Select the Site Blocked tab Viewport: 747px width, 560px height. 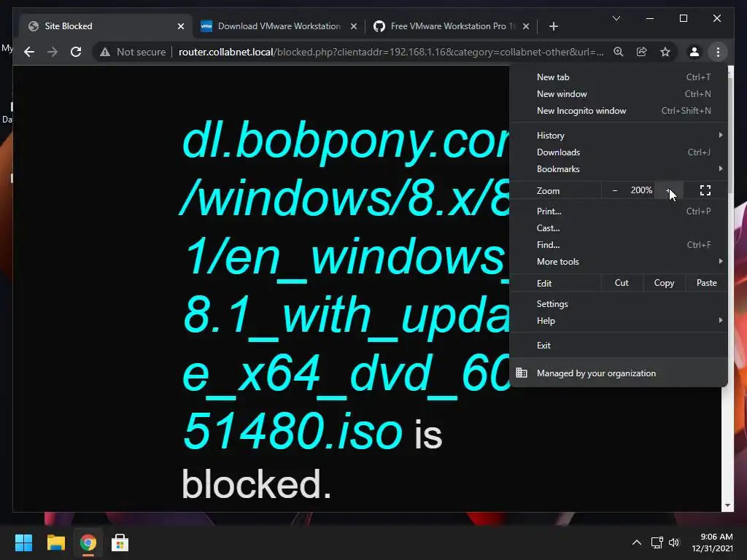pos(106,26)
